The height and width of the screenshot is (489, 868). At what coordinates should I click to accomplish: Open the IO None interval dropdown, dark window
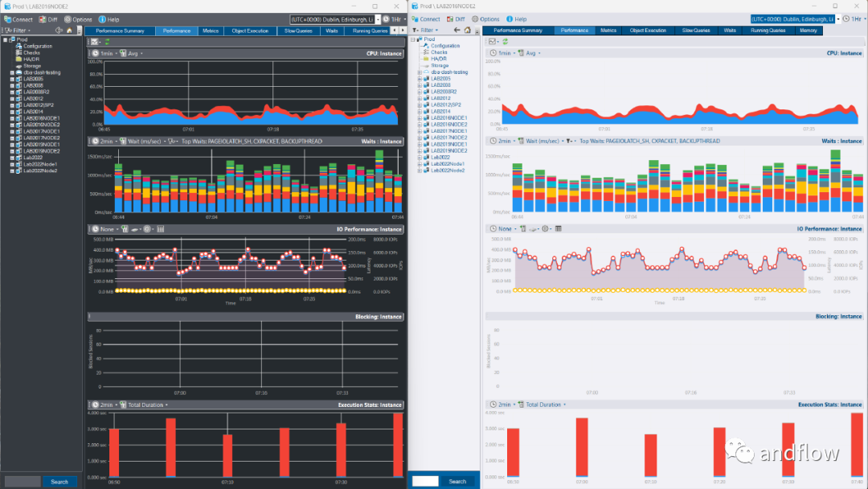point(105,229)
